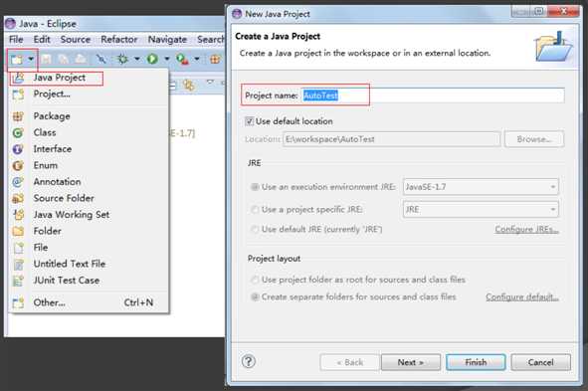
Task: Click the green Class icon in New menu
Action: (18, 132)
